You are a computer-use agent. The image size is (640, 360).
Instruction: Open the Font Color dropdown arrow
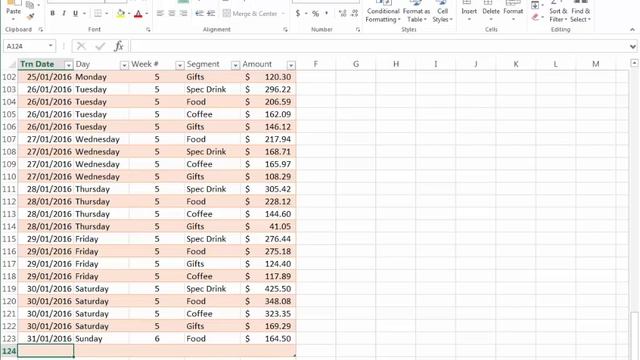[x=147, y=13]
